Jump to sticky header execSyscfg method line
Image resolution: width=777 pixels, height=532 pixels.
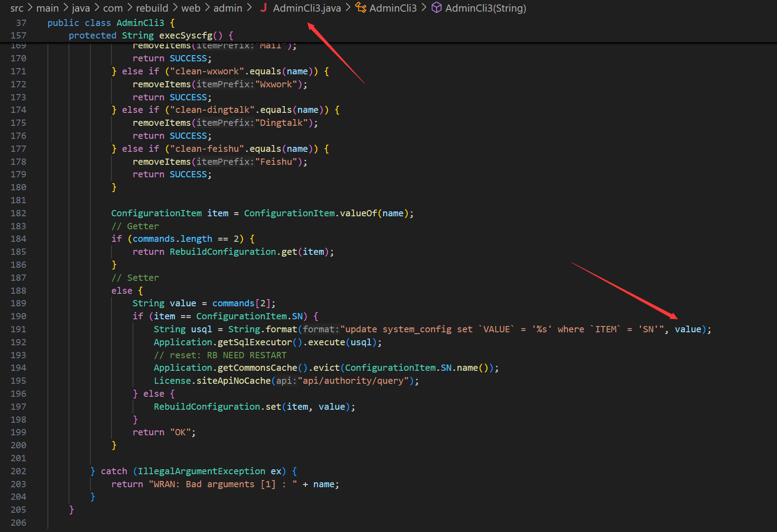coord(150,35)
